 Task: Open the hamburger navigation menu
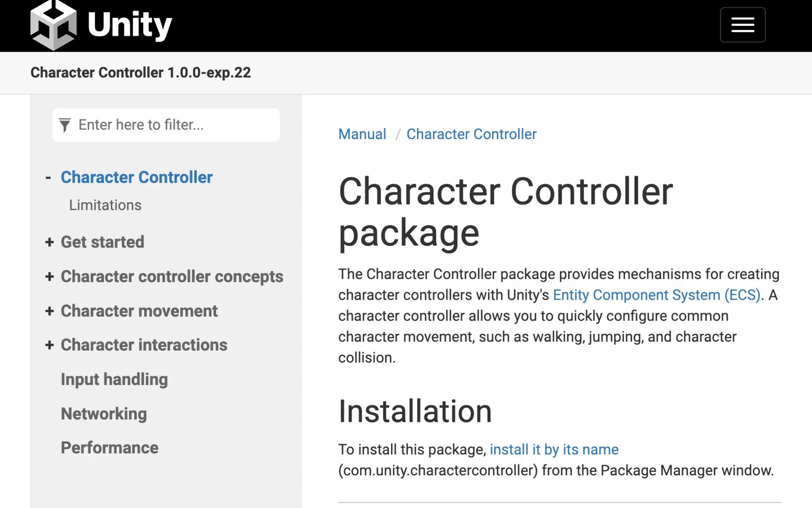coord(742,25)
